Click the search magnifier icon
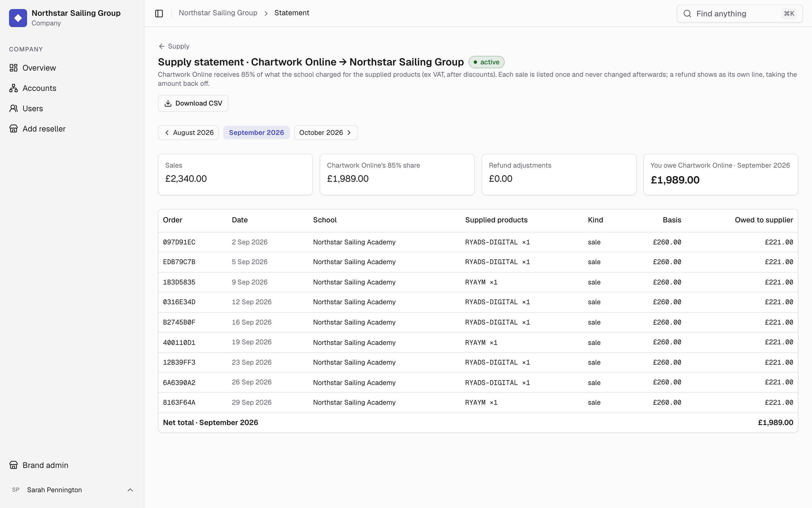 687,14
